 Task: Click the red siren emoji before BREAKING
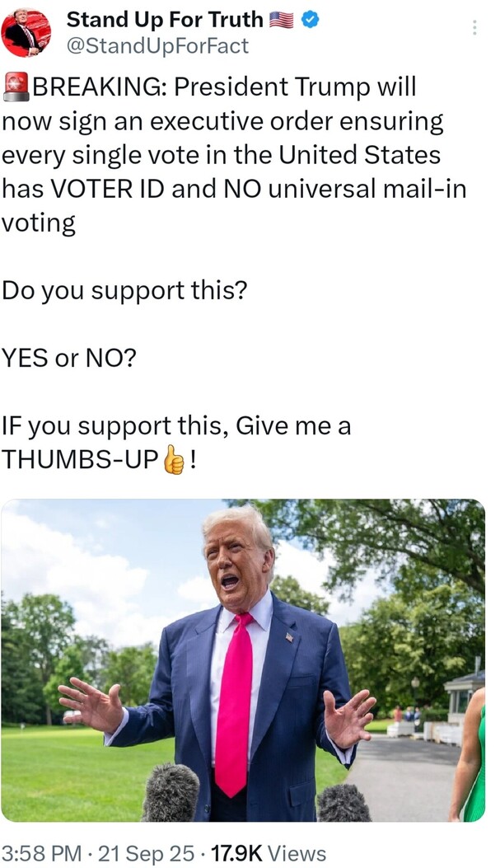(16, 87)
